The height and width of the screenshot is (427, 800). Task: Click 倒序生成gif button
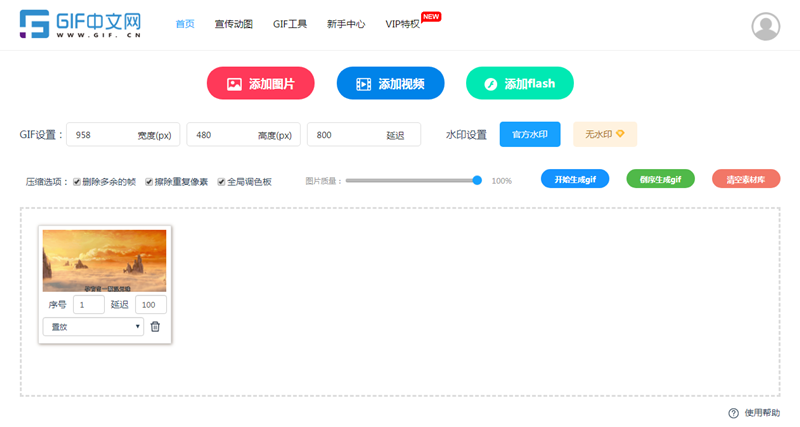(660, 179)
